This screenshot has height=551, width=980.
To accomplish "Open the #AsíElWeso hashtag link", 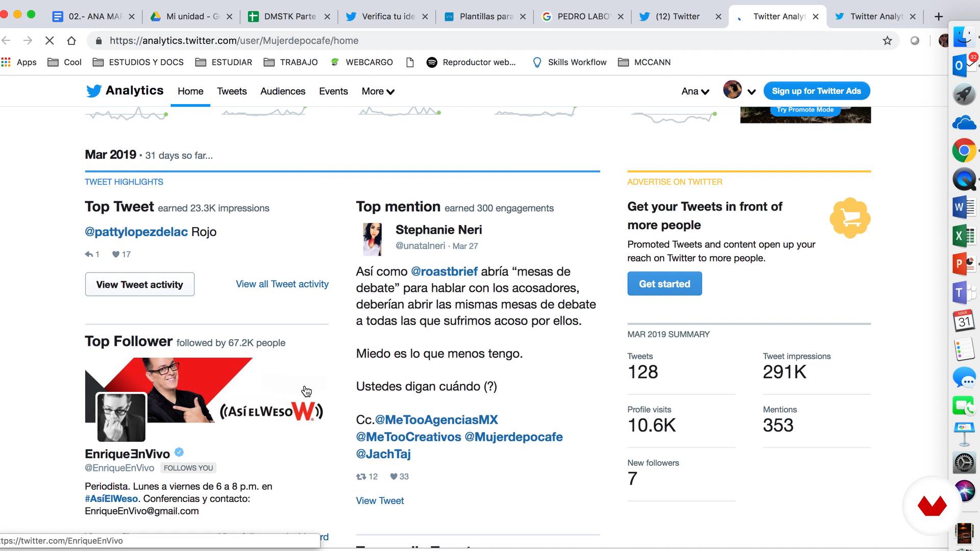I will tap(111, 499).
